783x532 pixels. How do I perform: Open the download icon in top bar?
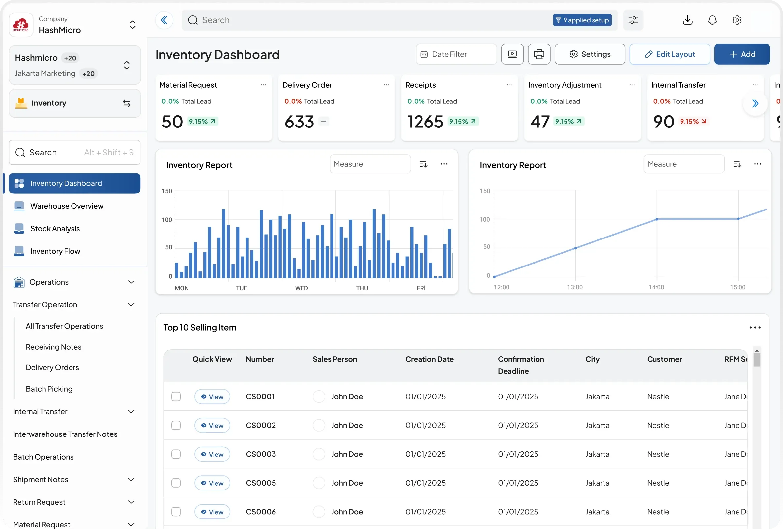[x=687, y=20]
